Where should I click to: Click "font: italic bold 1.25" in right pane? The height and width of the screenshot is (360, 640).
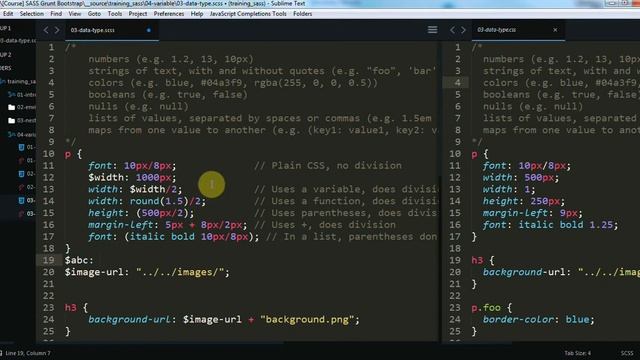pos(547,224)
